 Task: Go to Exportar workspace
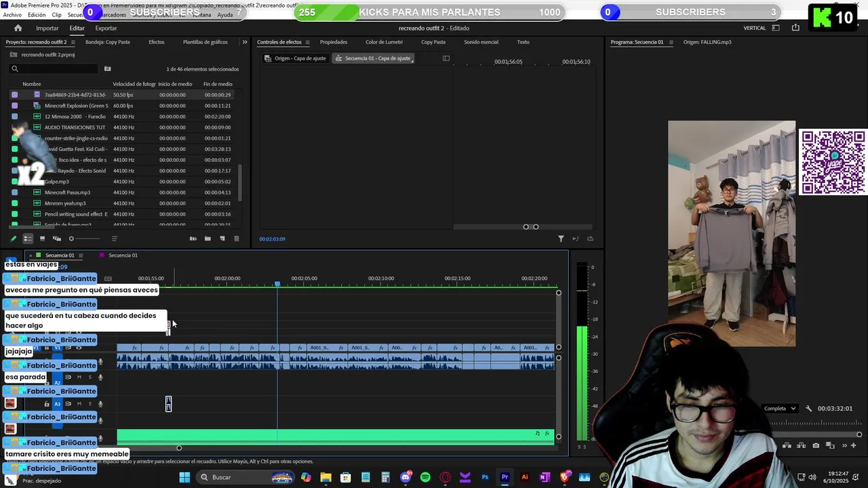click(106, 28)
